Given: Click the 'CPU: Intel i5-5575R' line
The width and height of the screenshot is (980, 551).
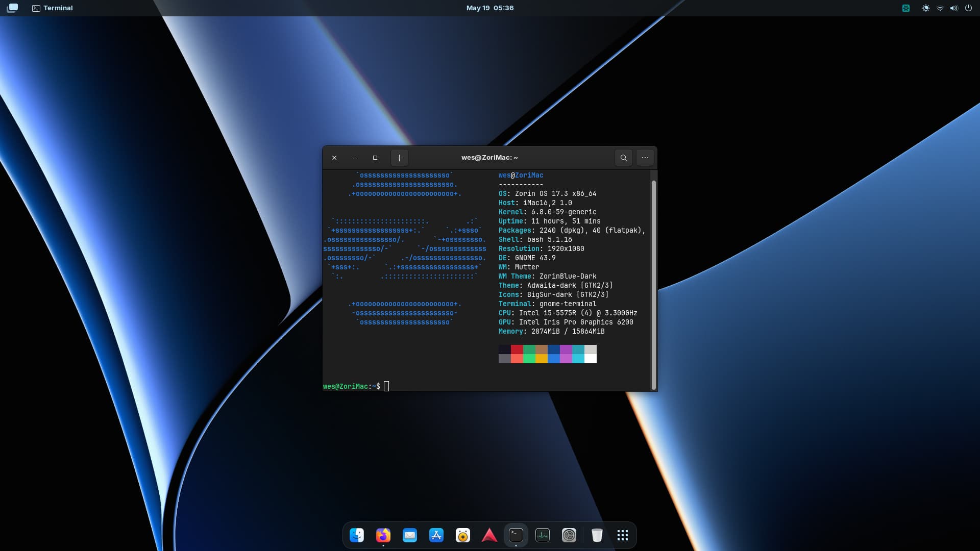Looking at the screenshot, I should pyautogui.click(x=568, y=313).
